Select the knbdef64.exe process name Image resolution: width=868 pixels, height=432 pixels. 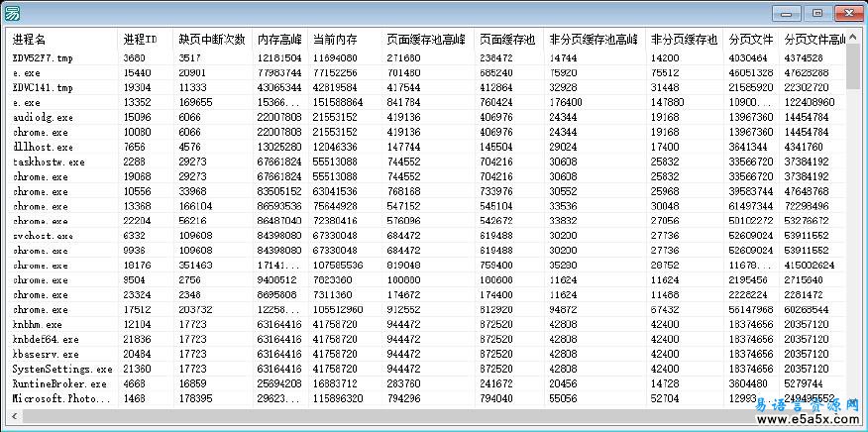[x=46, y=339]
